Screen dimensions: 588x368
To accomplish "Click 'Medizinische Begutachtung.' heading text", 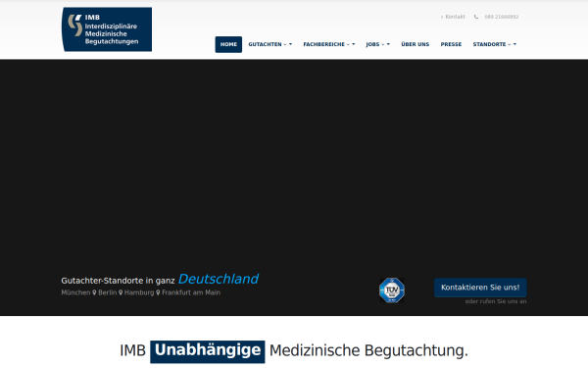I will pyautogui.click(x=368, y=350).
